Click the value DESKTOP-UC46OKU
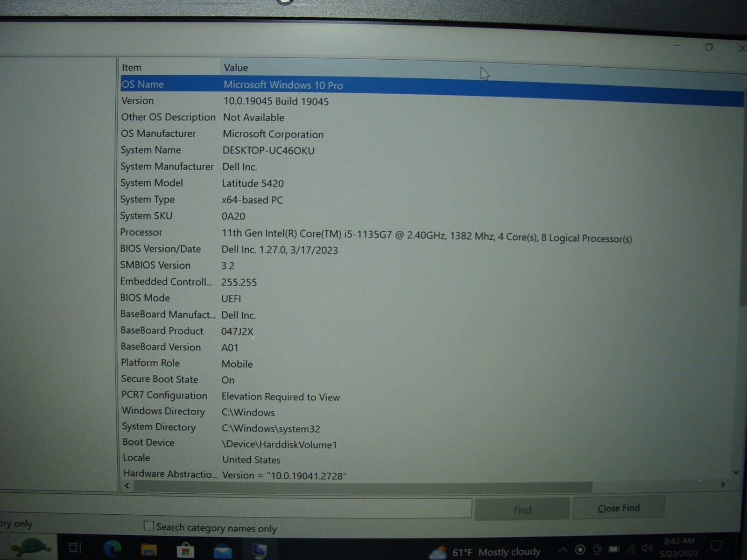The image size is (747, 560). tap(268, 151)
